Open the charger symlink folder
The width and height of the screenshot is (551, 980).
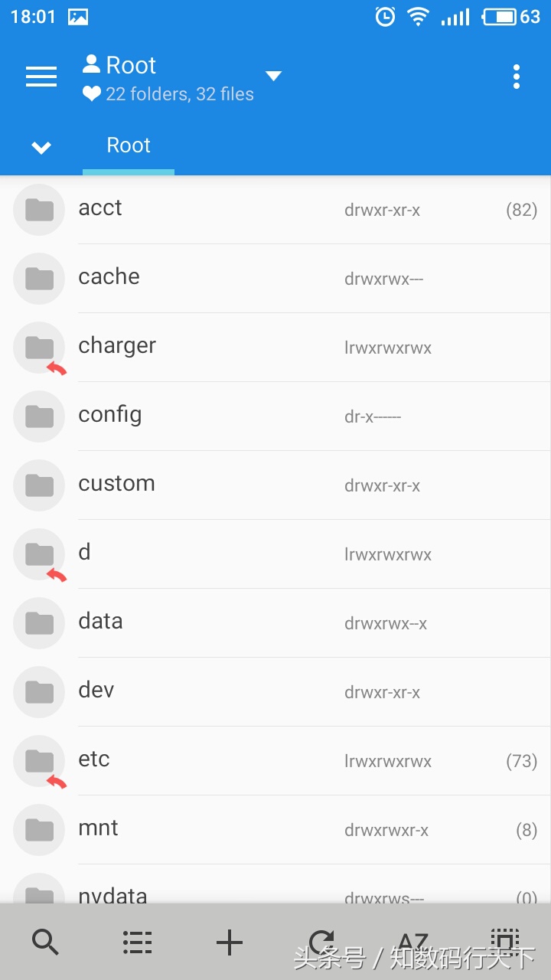pos(117,346)
